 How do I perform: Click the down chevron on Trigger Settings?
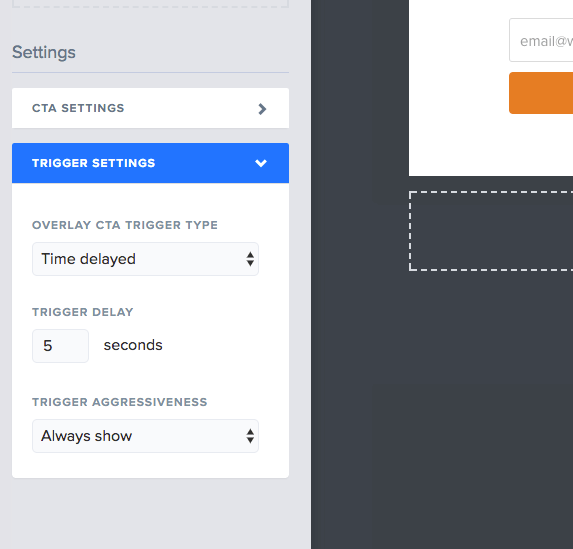(x=261, y=163)
